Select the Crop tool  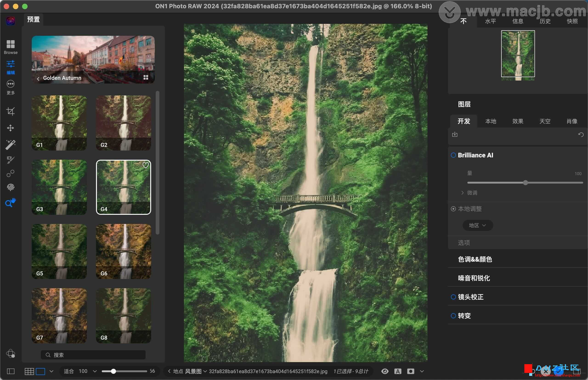point(10,111)
